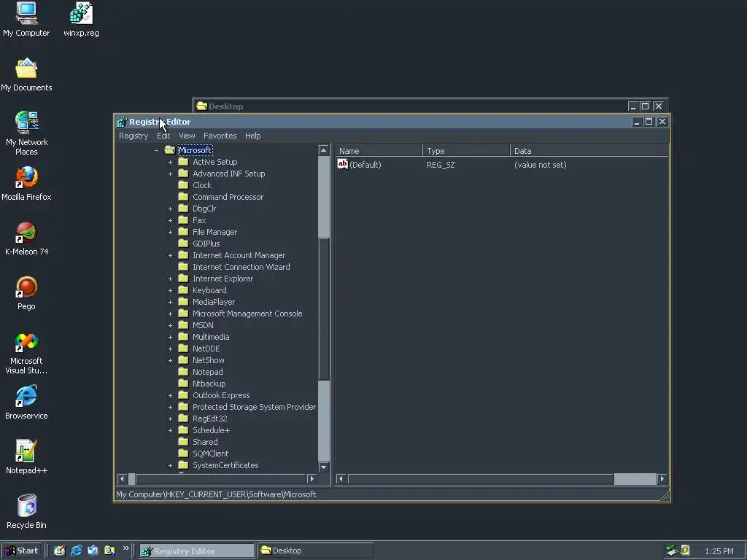Click the tree pane scroll up arrow
The image size is (747, 560).
pos(323,150)
